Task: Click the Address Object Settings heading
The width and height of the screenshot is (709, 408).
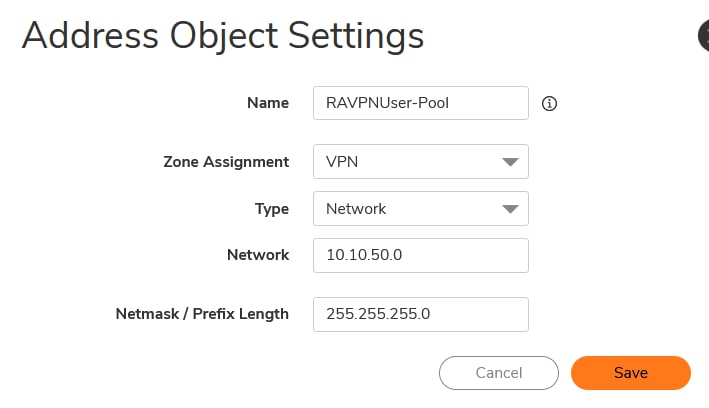Action: 222,36
